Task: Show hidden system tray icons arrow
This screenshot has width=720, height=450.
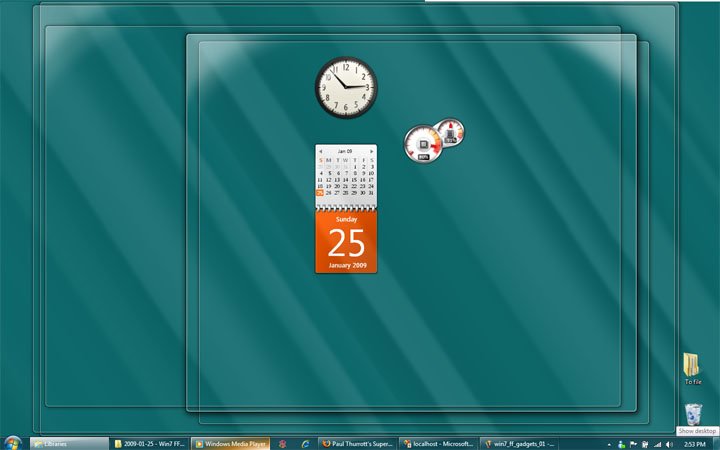Action: (609, 444)
